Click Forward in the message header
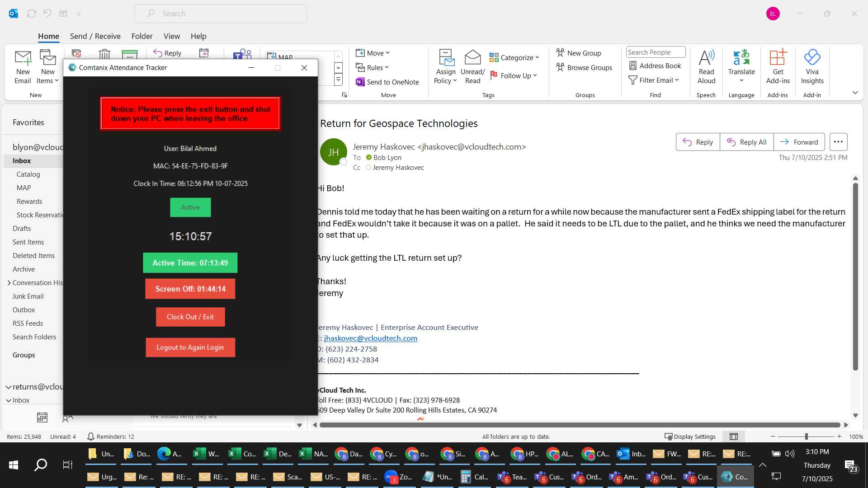 point(799,142)
